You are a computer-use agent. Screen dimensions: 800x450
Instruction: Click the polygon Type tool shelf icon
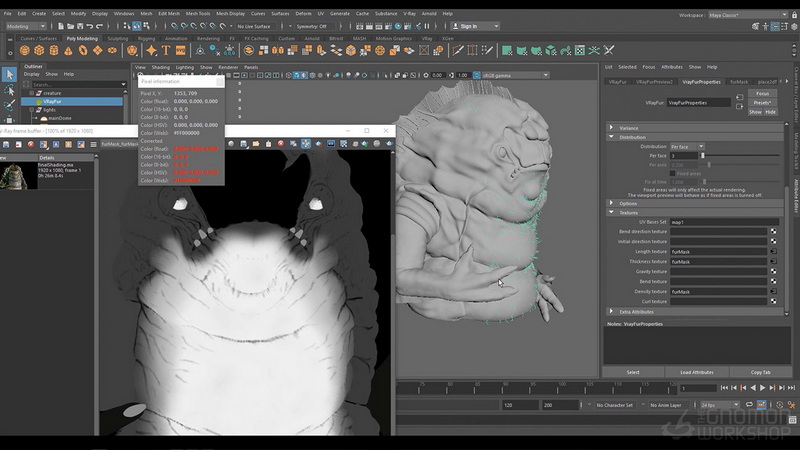click(166, 51)
